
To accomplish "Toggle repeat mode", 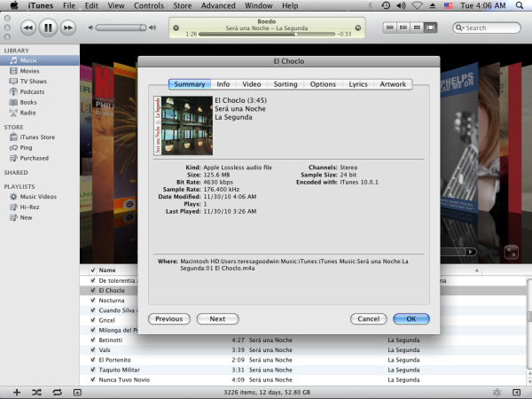I will pos(57,393).
